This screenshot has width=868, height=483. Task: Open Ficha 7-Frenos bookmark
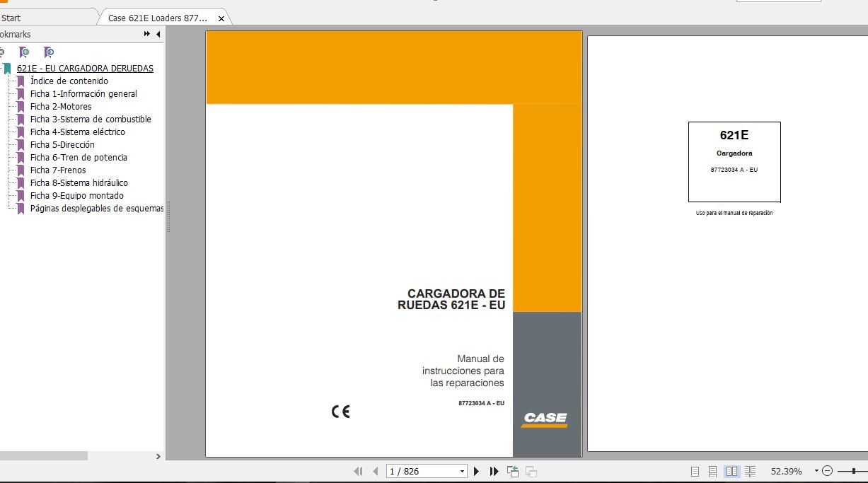[58, 170]
